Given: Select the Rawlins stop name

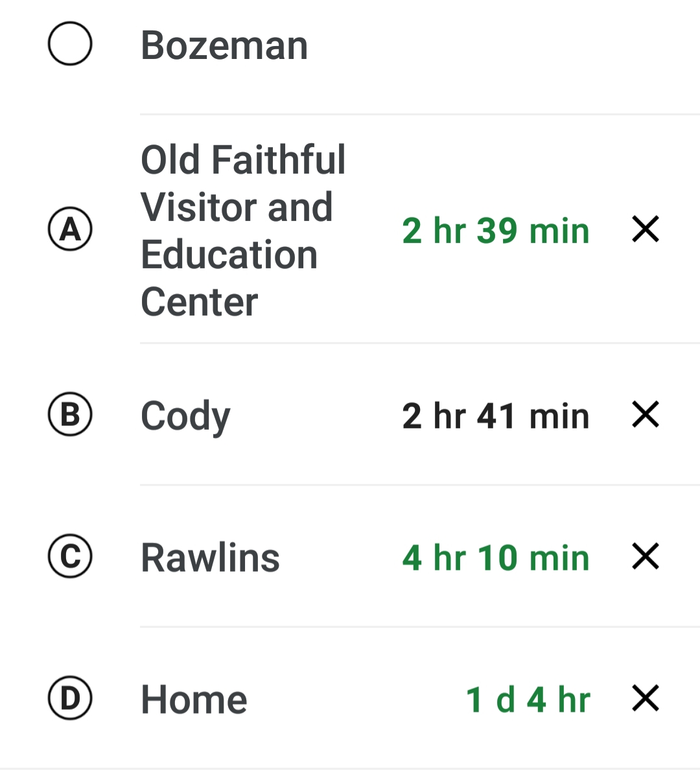Looking at the screenshot, I should (x=210, y=558).
